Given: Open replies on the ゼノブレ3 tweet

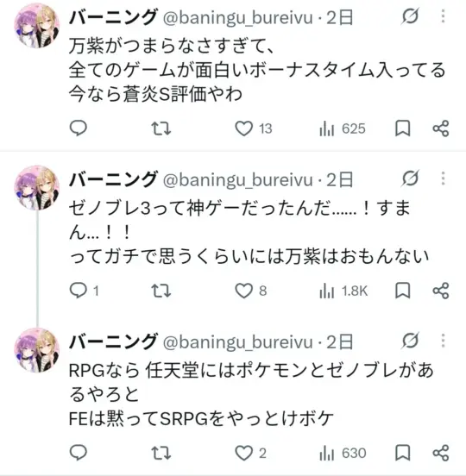Looking at the screenshot, I should click(84, 291).
